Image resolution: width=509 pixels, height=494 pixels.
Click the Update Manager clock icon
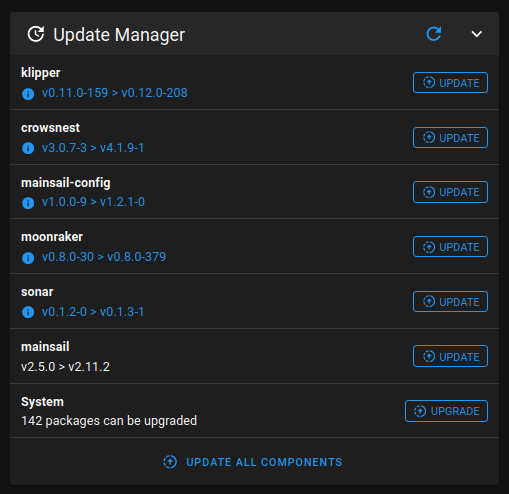tap(36, 34)
